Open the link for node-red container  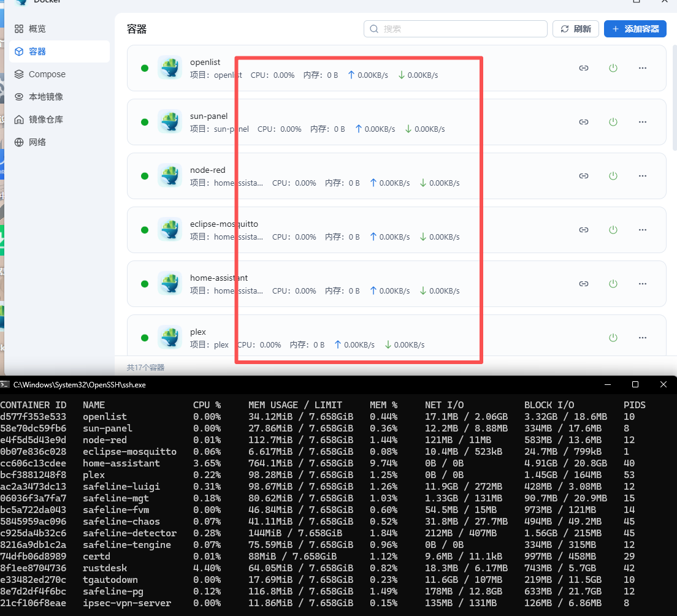coord(584,176)
